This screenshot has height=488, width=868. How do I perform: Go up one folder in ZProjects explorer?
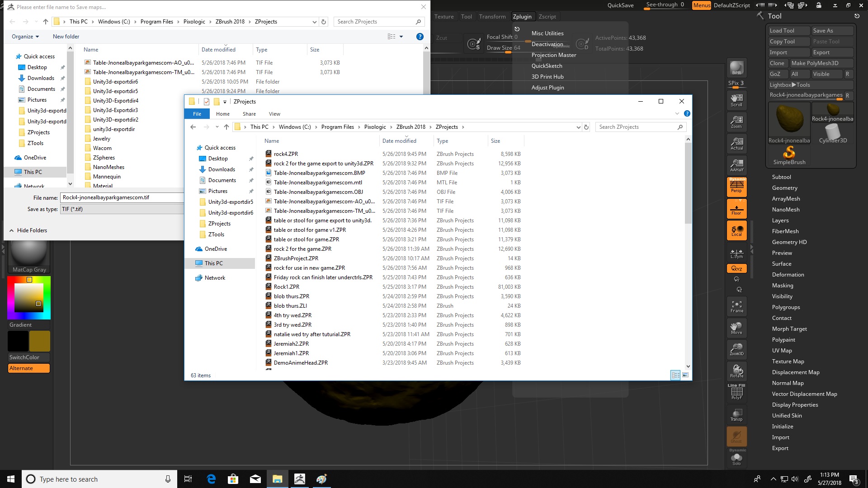click(226, 127)
